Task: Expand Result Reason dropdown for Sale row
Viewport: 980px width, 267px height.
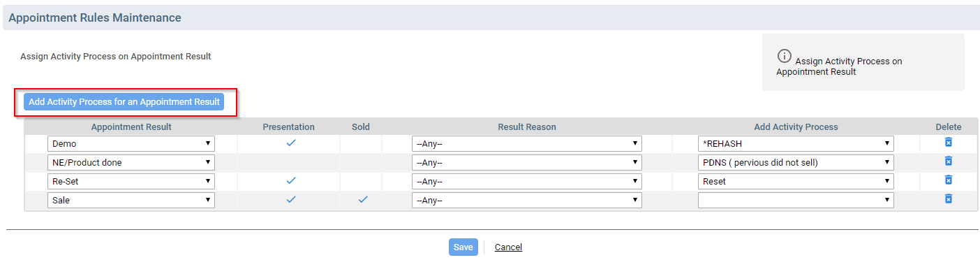Action: point(527,200)
